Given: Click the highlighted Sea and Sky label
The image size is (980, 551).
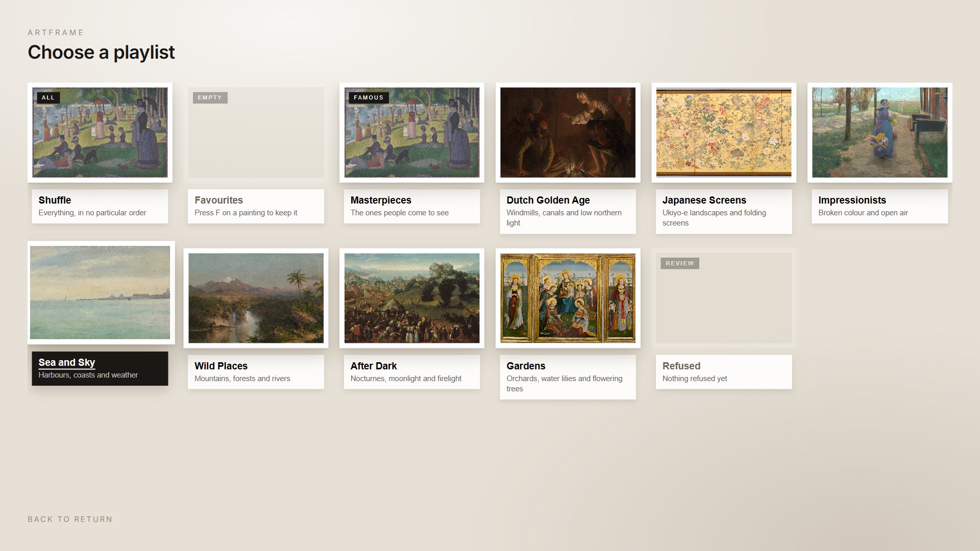Looking at the screenshot, I should [100, 368].
